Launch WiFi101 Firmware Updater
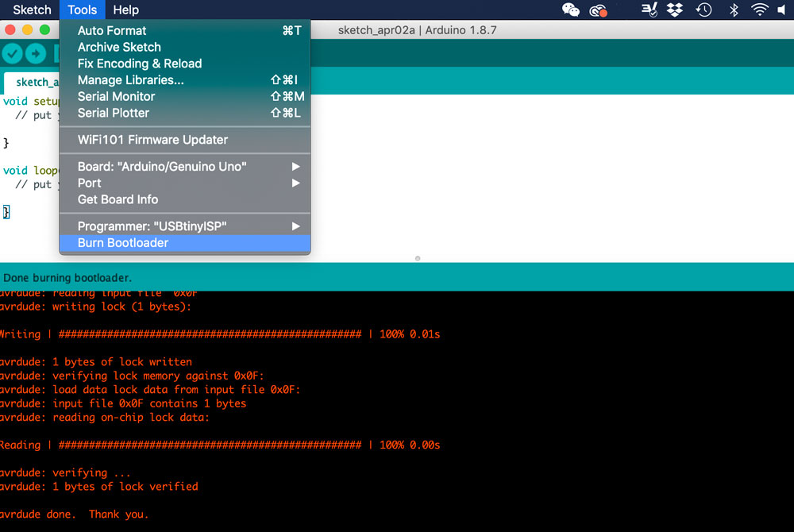Viewport: 794px width, 532px height. (185, 140)
